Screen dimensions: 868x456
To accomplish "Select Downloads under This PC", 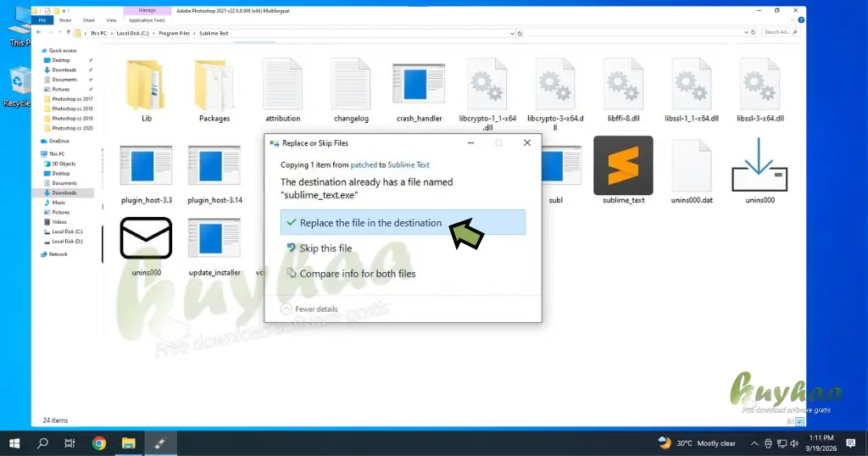I will point(64,192).
